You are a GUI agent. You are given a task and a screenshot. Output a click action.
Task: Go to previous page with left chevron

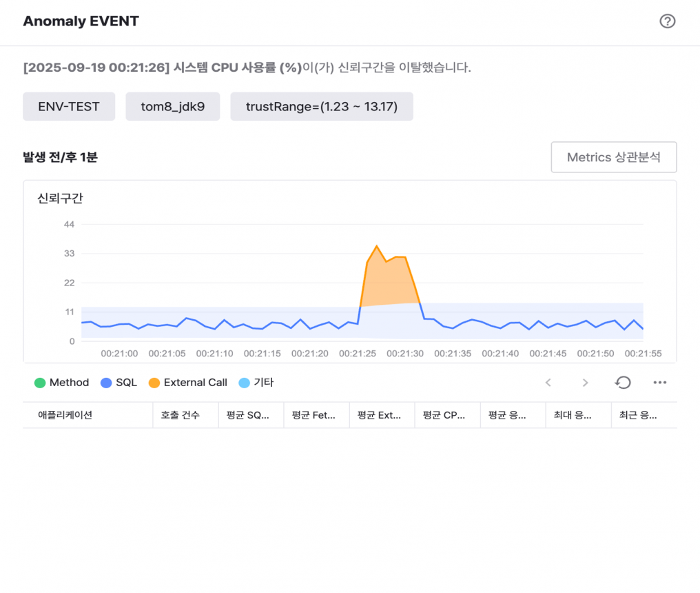point(548,383)
